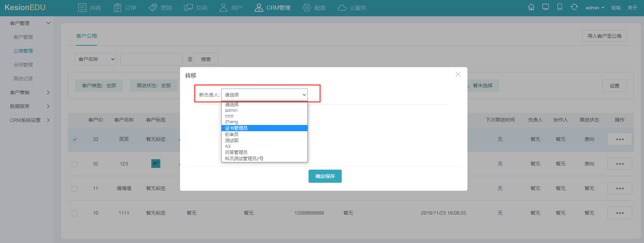Click the A1 tag on customer 123

tap(156, 163)
